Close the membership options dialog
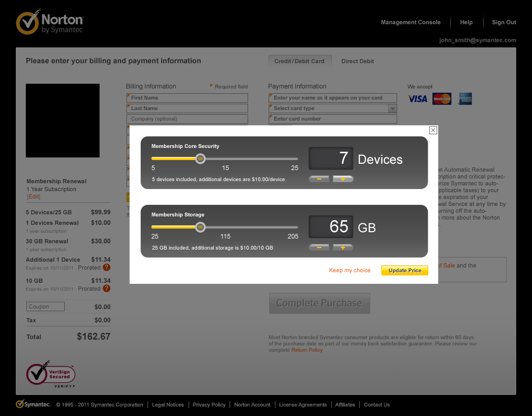The height and width of the screenshot is (416, 532). 433,130
